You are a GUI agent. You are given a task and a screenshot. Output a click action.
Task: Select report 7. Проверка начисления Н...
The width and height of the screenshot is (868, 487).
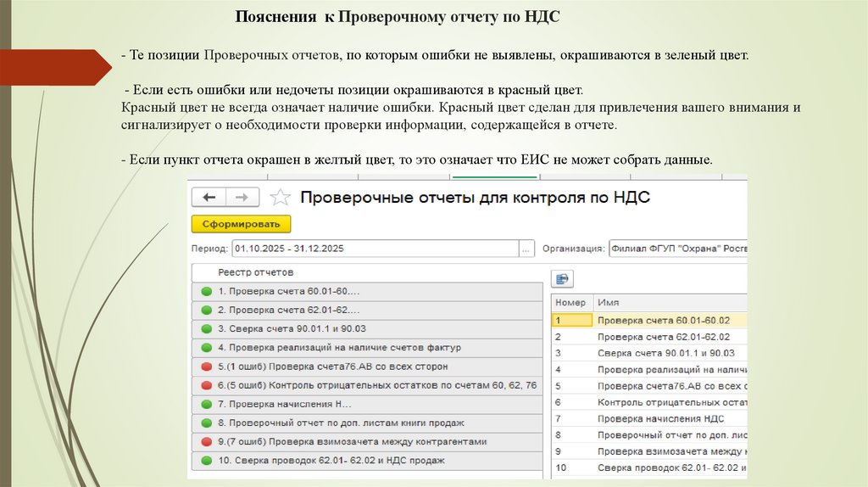[367, 405]
